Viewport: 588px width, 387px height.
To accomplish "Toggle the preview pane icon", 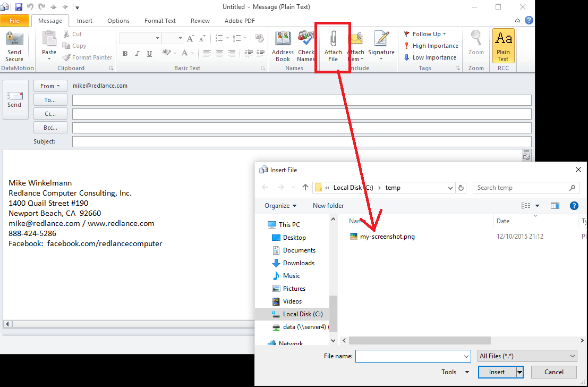I will click(555, 206).
